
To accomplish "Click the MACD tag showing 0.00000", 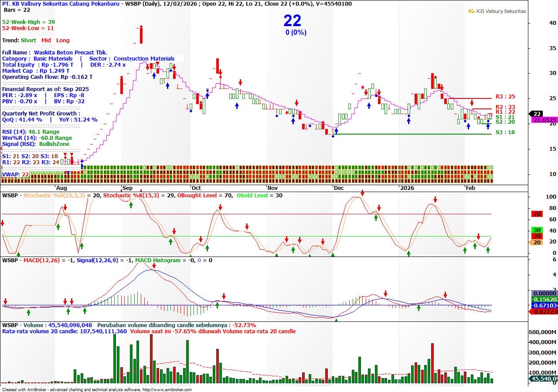I will point(544,294).
